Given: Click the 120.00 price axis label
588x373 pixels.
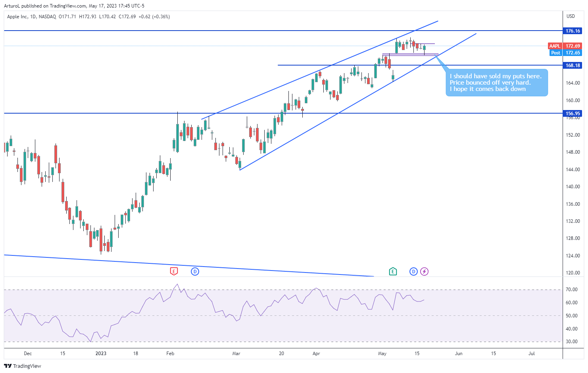Looking at the screenshot, I should click(573, 273).
